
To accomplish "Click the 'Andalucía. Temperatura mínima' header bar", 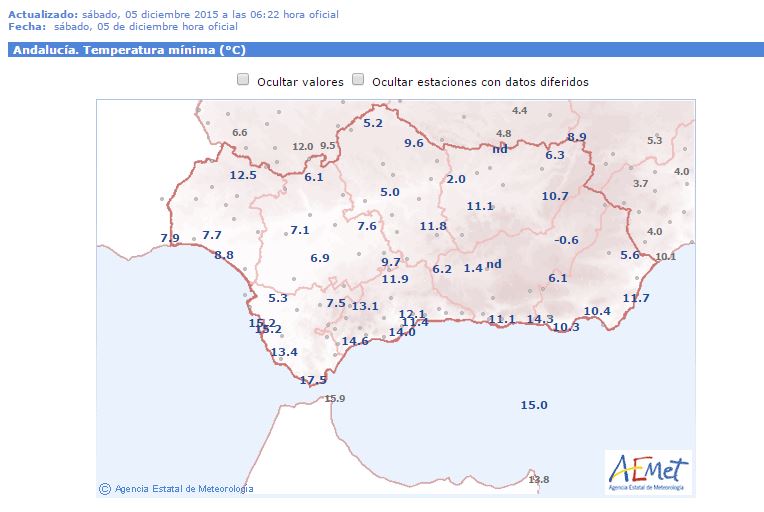I will tap(378, 49).
